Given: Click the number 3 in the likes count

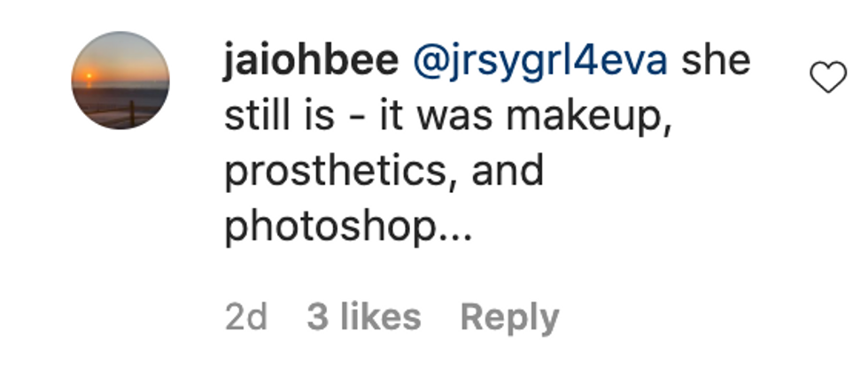Looking at the screenshot, I should (x=316, y=317).
